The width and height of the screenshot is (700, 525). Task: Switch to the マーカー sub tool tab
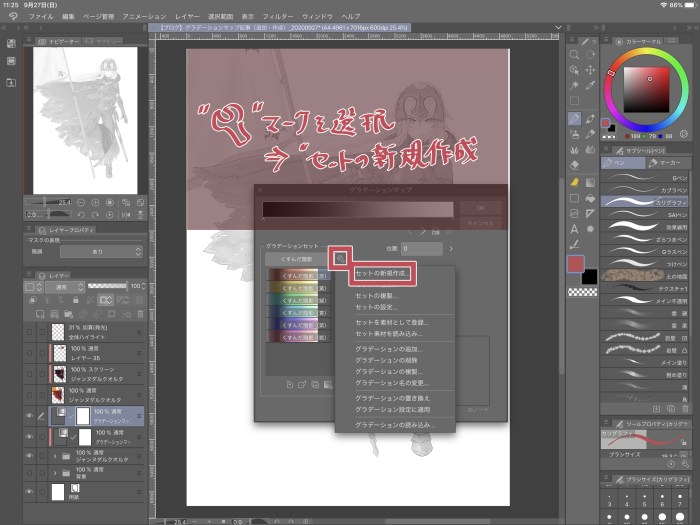coord(668,163)
